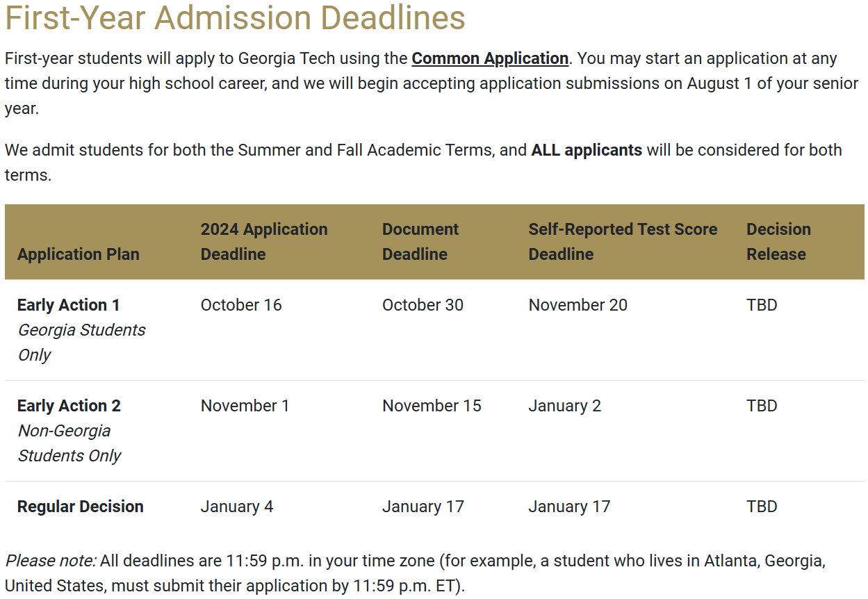
Task: Click the October 30 document deadline cell
Action: click(423, 305)
